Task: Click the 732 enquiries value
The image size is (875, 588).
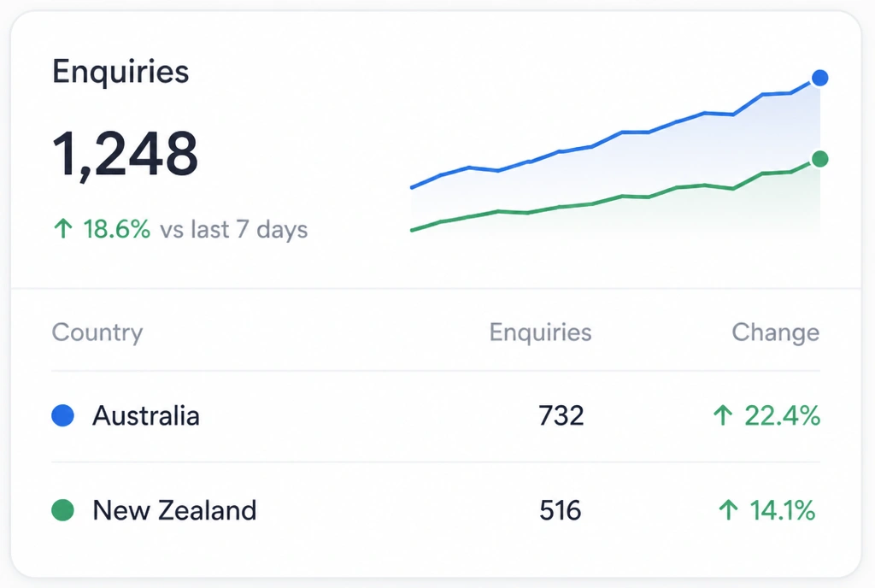Action: [x=561, y=415]
